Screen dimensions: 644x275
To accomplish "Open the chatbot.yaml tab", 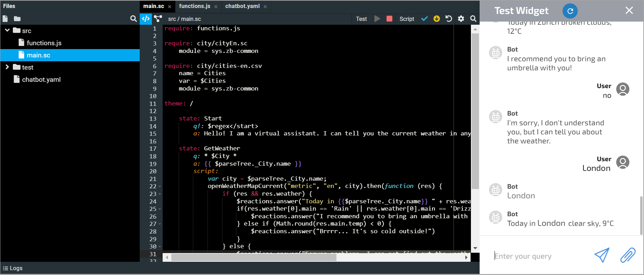I will click(x=242, y=6).
